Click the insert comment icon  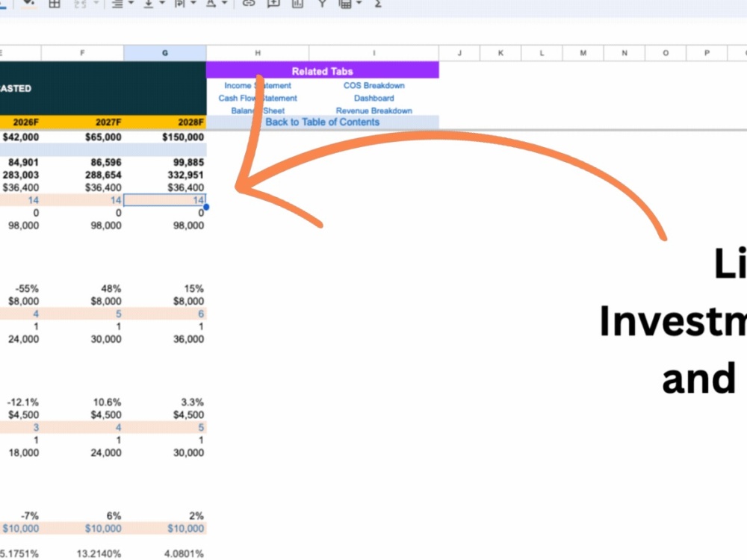273,3
